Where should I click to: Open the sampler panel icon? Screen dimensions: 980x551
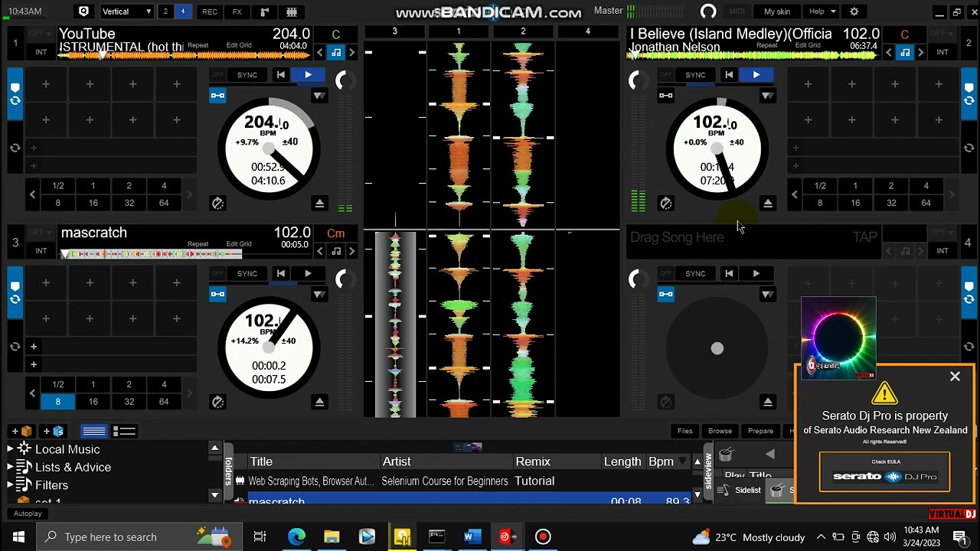point(264,11)
